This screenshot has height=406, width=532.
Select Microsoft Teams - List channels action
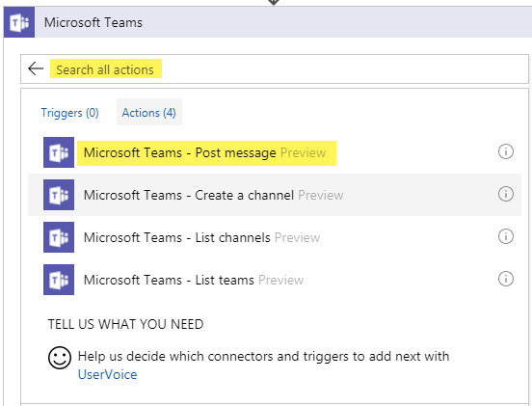pyautogui.click(x=275, y=237)
